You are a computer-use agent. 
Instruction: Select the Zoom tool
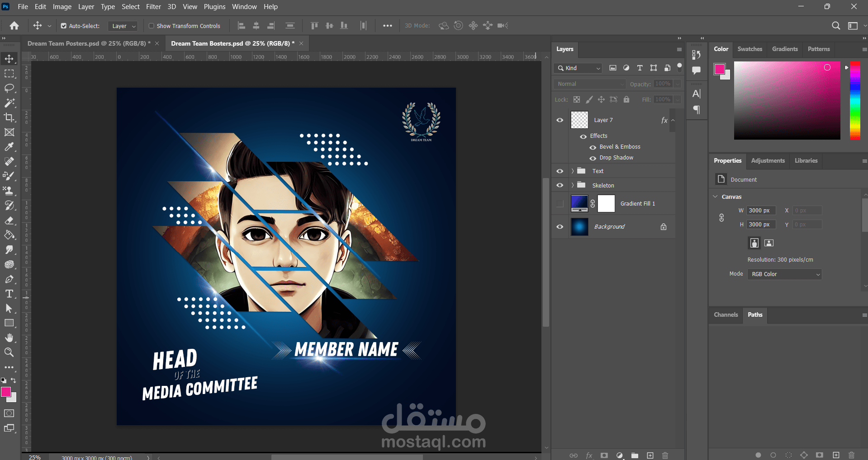pyautogui.click(x=9, y=352)
